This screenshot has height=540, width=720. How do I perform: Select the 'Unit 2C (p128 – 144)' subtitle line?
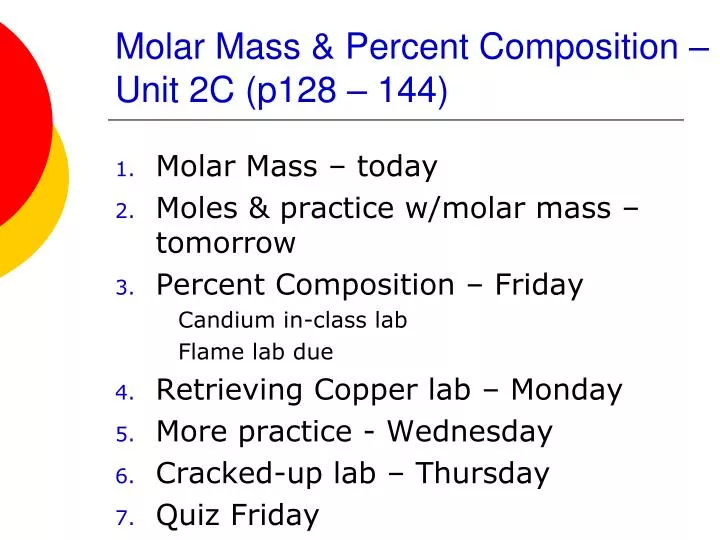coord(281,90)
